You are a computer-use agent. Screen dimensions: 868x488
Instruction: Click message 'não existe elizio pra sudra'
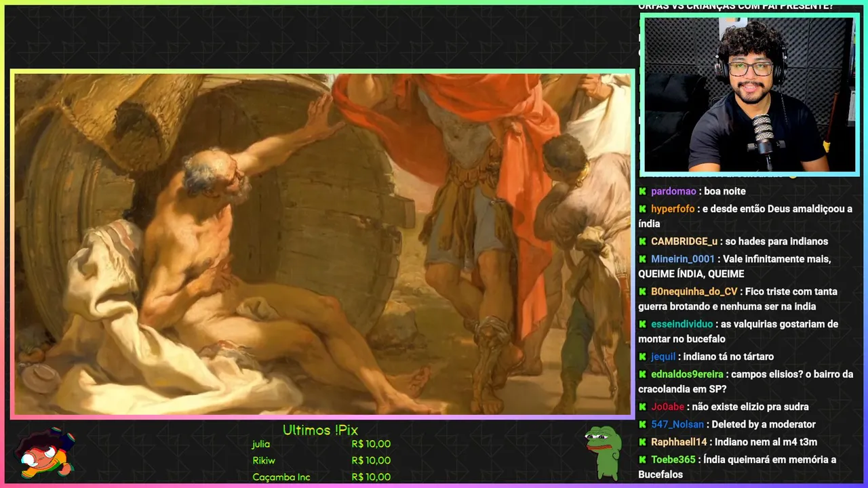[750, 407]
